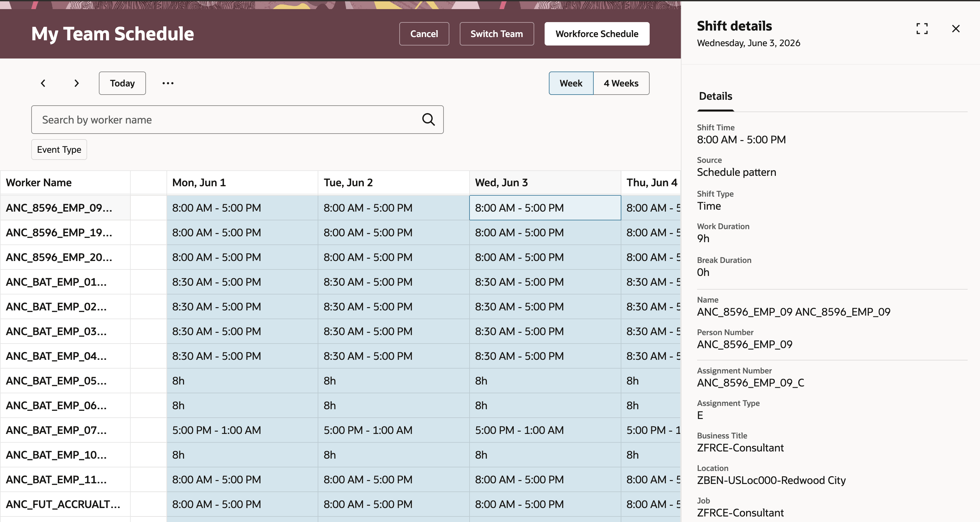Go to next week using right chevron

pyautogui.click(x=76, y=83)
